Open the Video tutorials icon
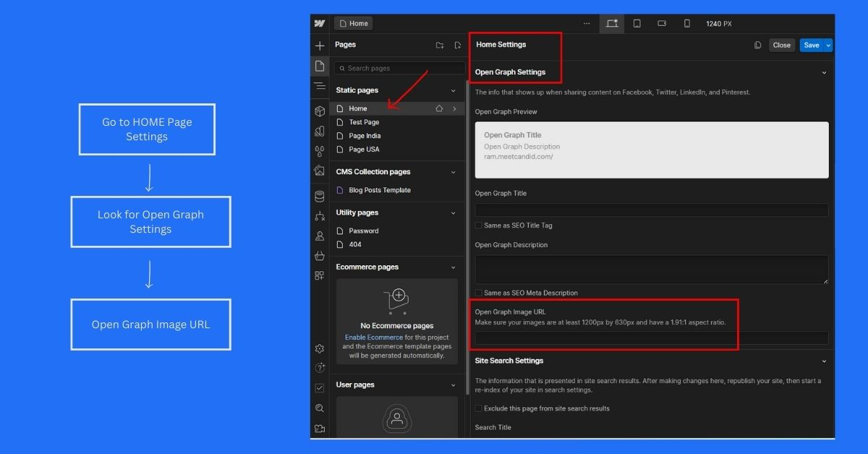This screenshot has height=454, width=868. [x=320, y=428]
